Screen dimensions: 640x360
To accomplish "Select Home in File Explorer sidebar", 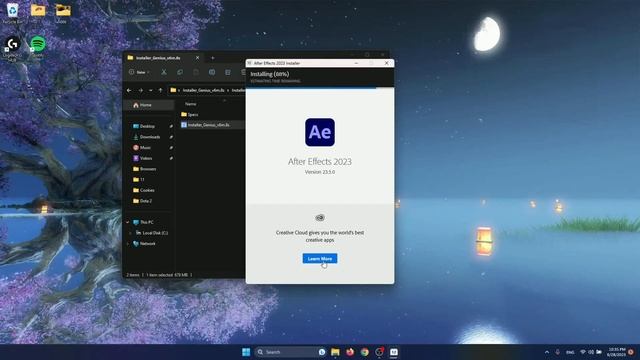I will (x=148, y=105).
